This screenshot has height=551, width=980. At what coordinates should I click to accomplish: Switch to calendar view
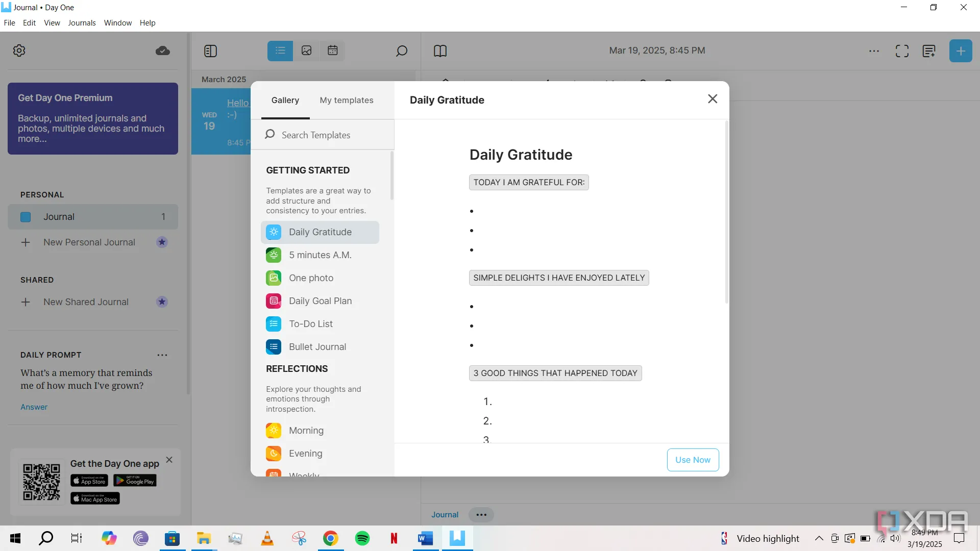(x=332, y=51)
